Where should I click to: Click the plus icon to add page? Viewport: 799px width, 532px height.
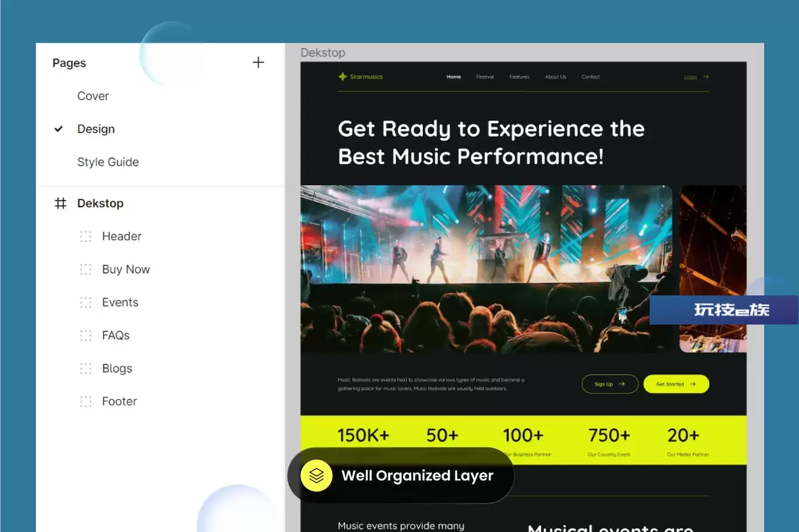(258, 62)
